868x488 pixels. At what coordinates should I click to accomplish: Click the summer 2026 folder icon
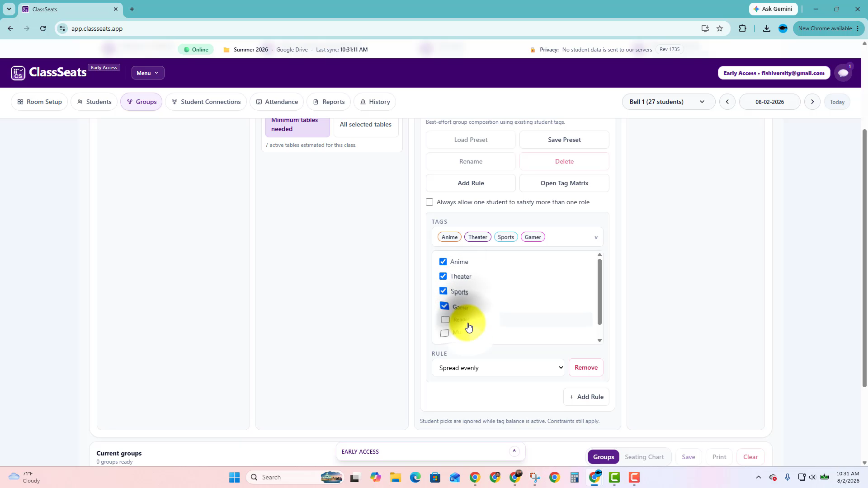pos(226,50)
